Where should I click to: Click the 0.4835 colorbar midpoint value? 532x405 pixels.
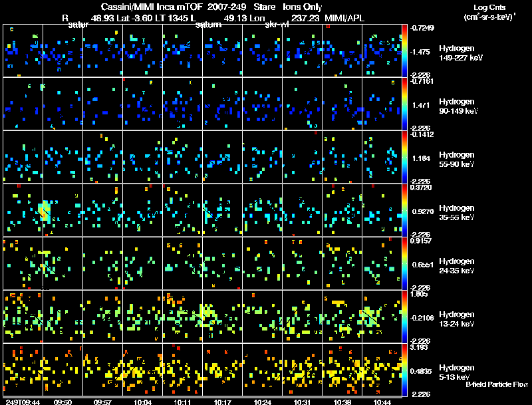tap(421, 372)
